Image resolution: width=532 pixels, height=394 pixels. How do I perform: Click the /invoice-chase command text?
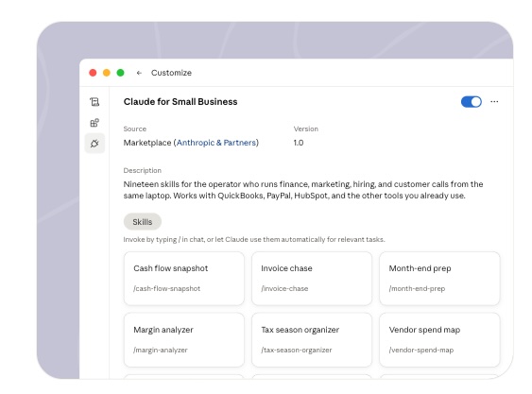click(x=284, y=288)
